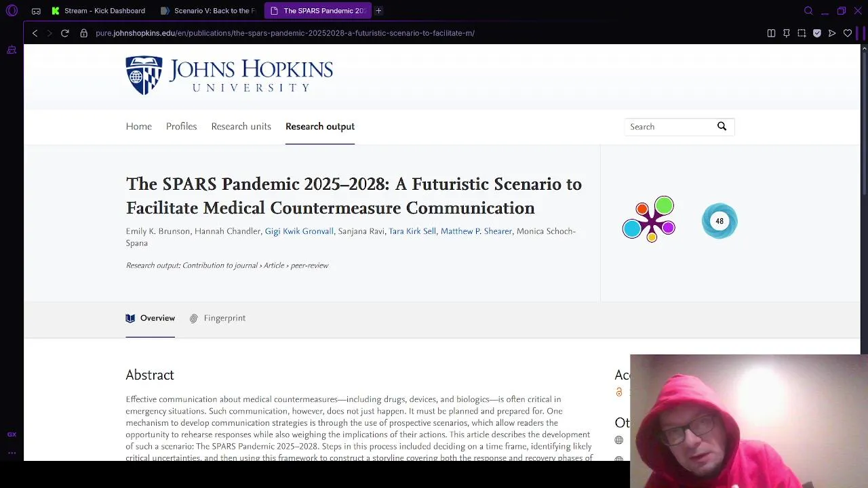Viewport: 868px width, 488px height.
Task: Search open tabs with magnifier icon
Action: [x=808, y=11]
